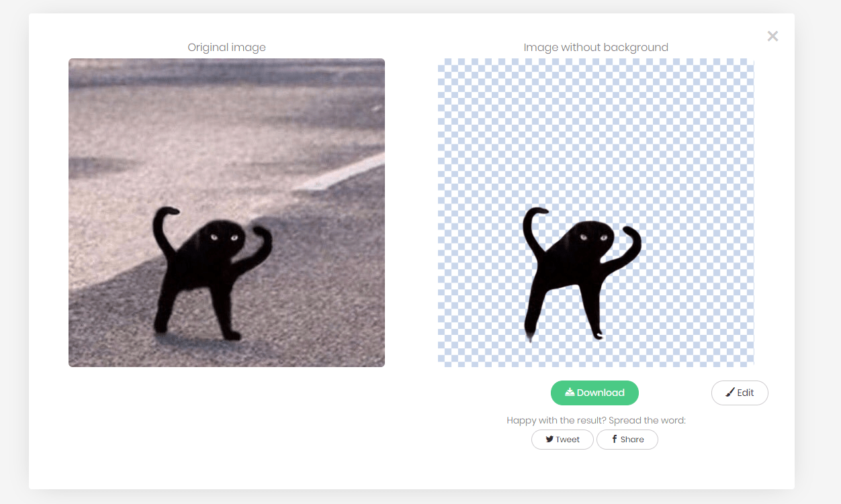Open the Edit brush button
This screenshot has height=504, width=841.
click(740, 393)
